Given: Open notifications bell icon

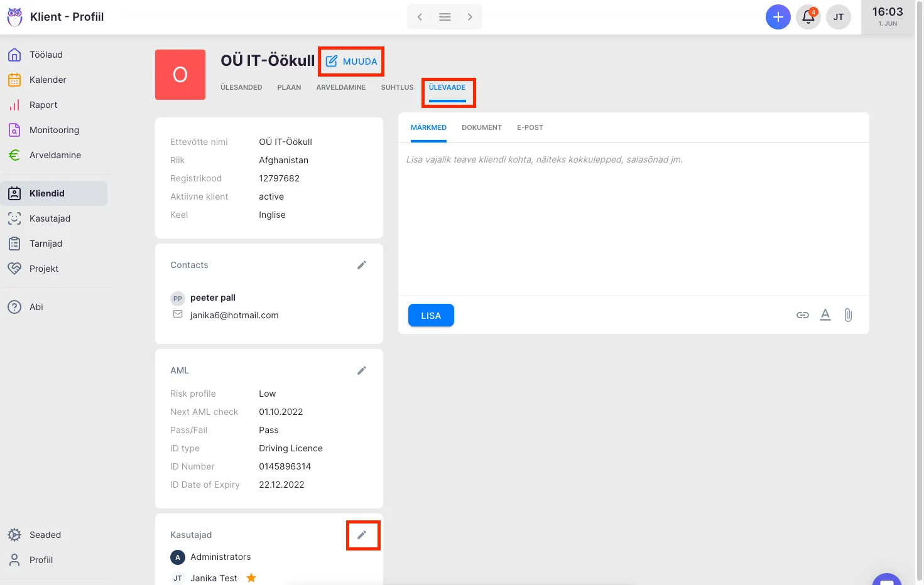Looking at the screenshot, I should (808, 17).
